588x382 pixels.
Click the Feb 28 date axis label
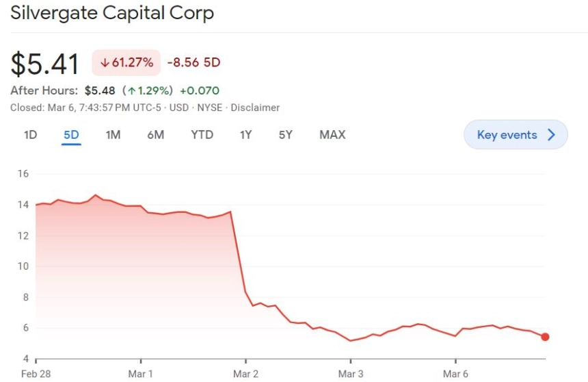click(x=36, y=374)
